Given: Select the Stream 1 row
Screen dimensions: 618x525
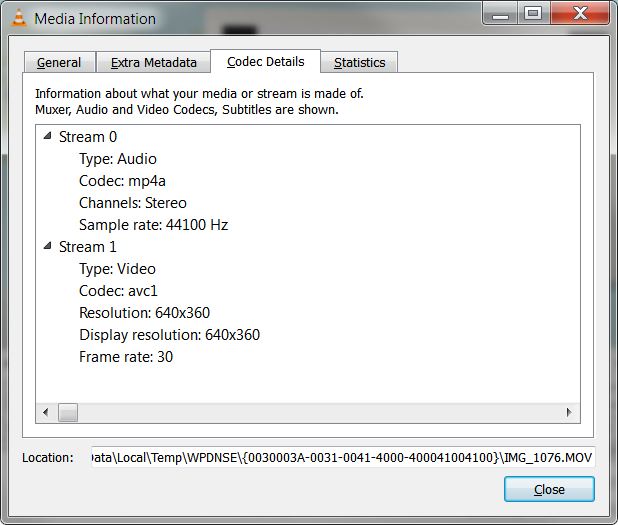Looking at the screenshot, I should pyautogui.click(x=88, y=247).
